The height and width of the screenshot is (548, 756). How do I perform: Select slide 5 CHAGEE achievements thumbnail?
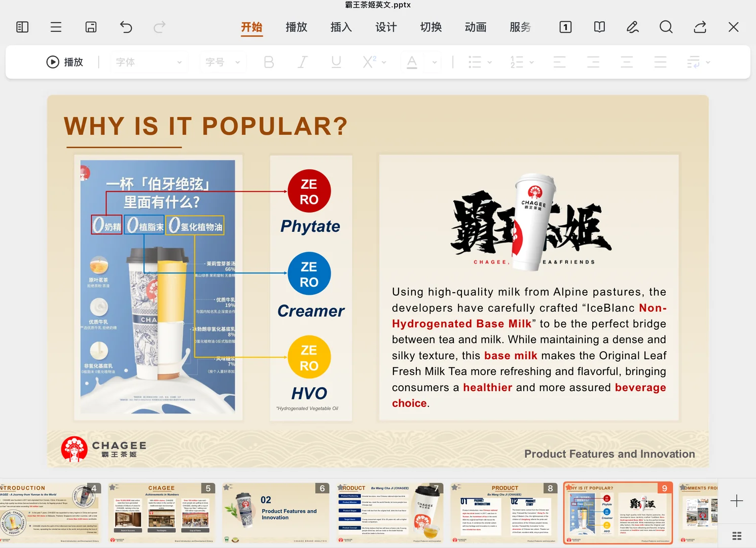coord(161,512)
